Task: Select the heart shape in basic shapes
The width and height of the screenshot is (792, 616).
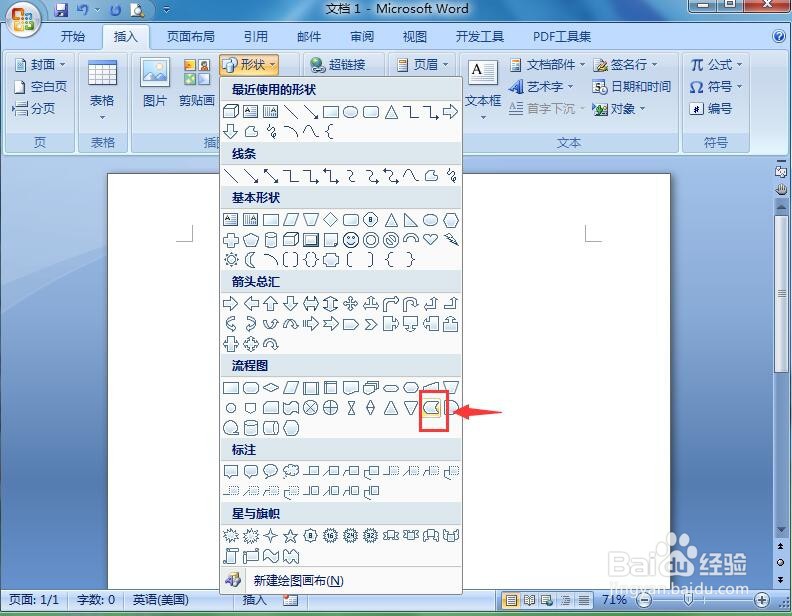Action: pos(430,239)
